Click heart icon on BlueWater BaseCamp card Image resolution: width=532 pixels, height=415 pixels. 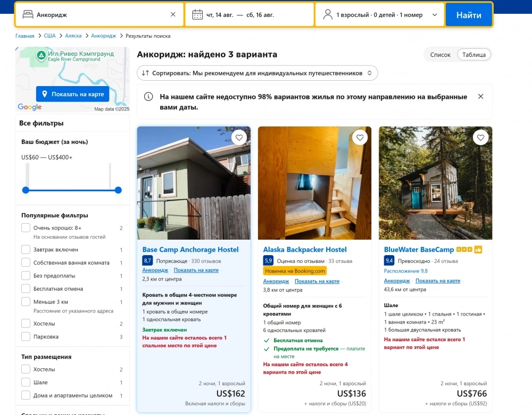[480, 137]
